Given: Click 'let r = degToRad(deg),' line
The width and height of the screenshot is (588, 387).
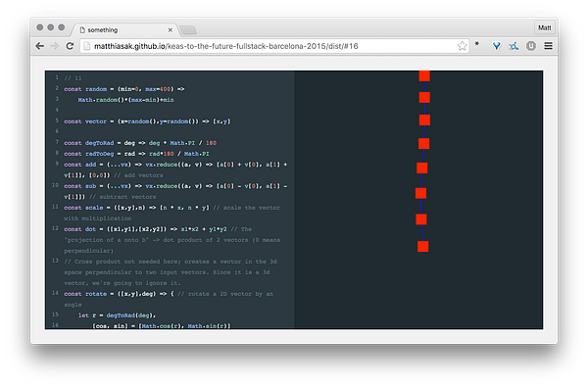Looking at the screenshot, I should [117, 315].
